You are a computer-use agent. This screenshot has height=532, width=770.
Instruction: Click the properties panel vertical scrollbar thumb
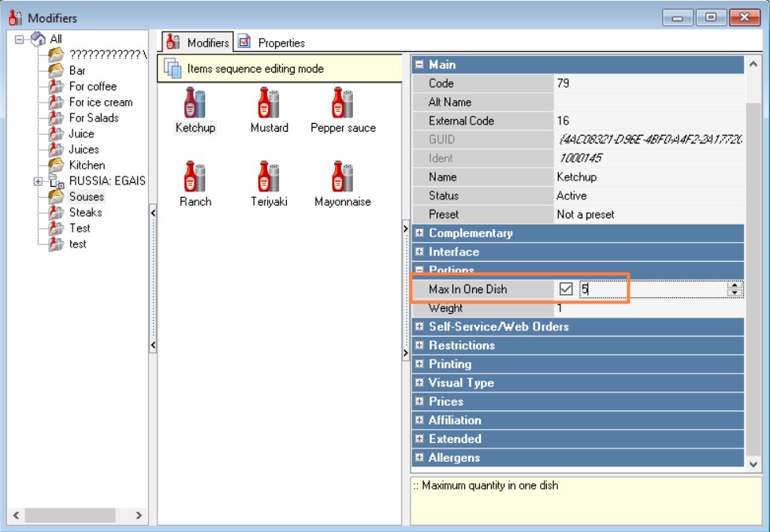pos(753,280)
